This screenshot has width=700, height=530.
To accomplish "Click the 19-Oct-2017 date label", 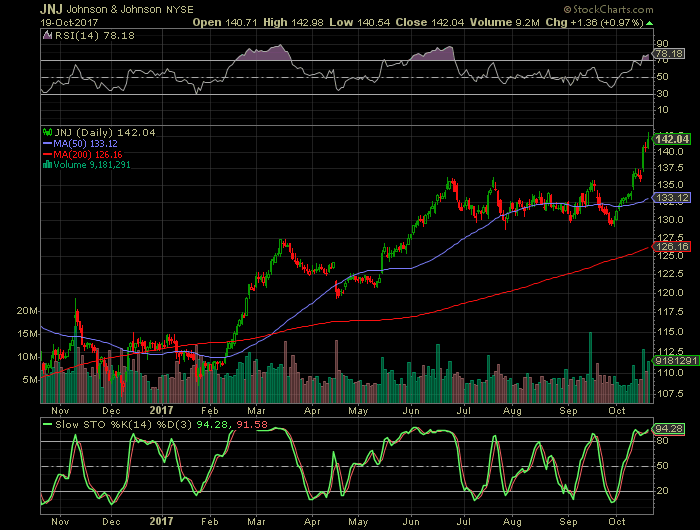I will pyautogui.click(x=69, y=22).
